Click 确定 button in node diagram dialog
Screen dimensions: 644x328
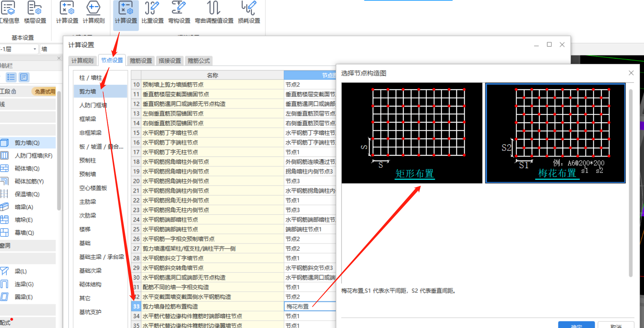click(576, 325)
